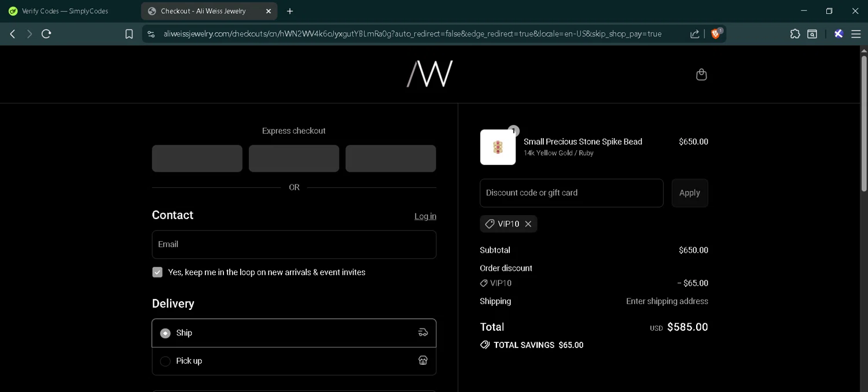Bookmark this page
The image size is (868, 392).
tap(129, 34)
